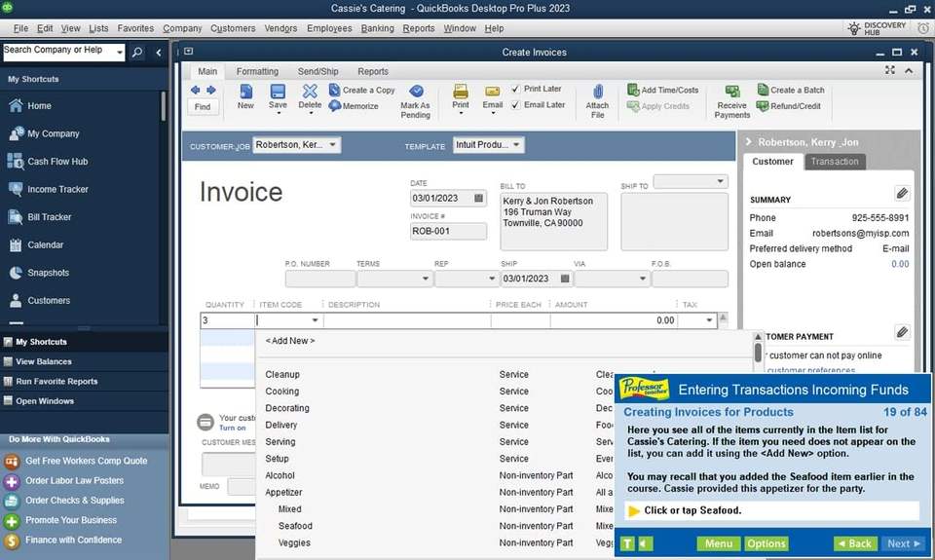
Task: Switch to the Formatting tab
Action: point(257,71)
